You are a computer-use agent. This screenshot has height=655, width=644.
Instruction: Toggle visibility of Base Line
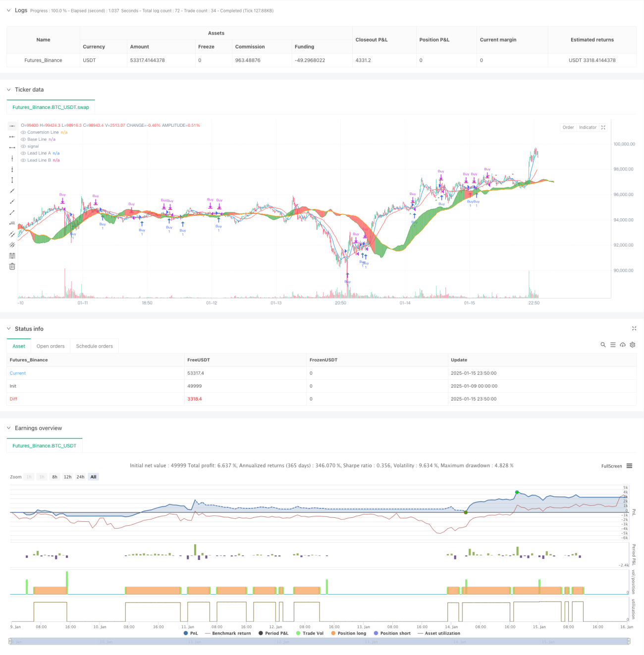23,139
